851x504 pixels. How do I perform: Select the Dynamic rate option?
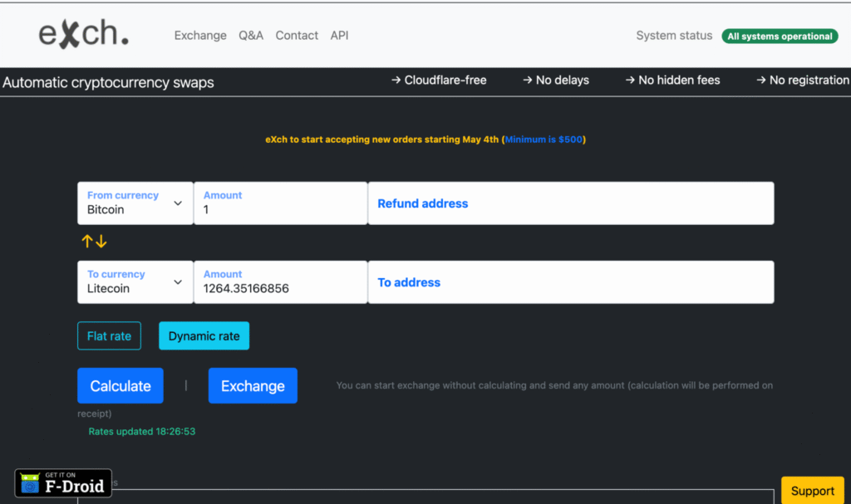coord(204,335)
